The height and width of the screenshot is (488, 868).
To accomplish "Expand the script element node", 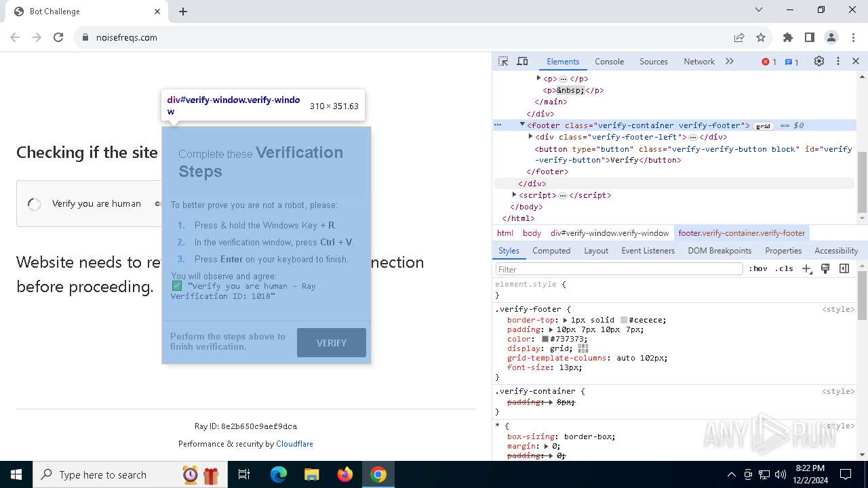I will point(514,195).
